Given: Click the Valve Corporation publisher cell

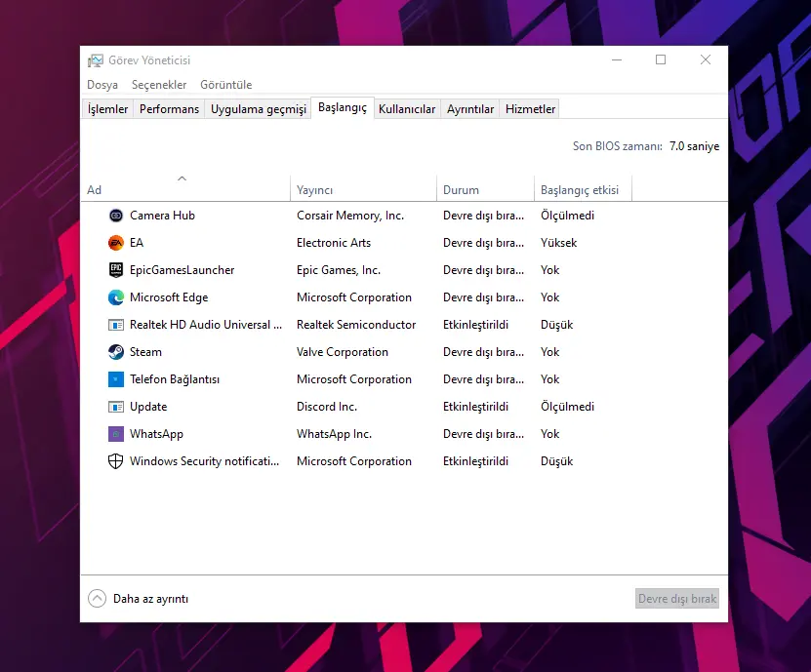Looking at the screenshot, I should tap(342, 352).
